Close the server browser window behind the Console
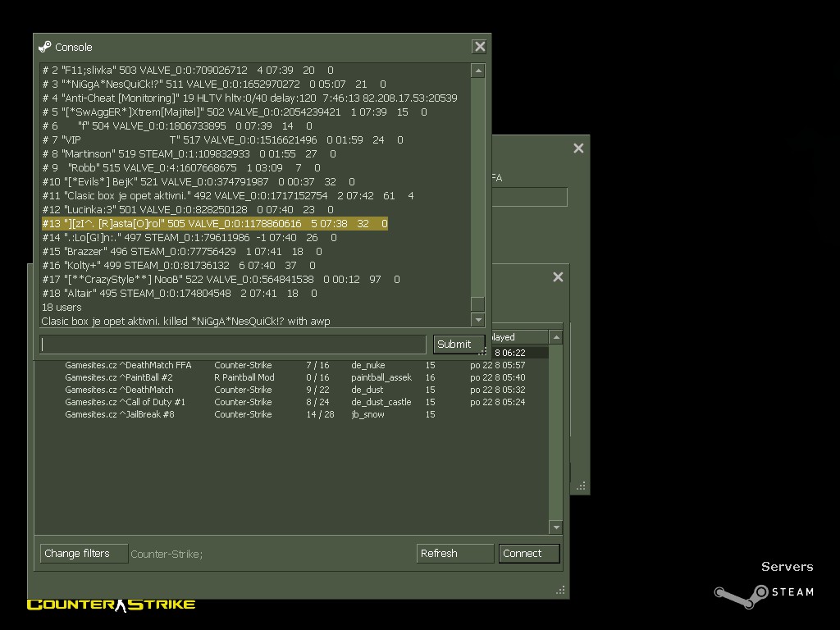 558,277
